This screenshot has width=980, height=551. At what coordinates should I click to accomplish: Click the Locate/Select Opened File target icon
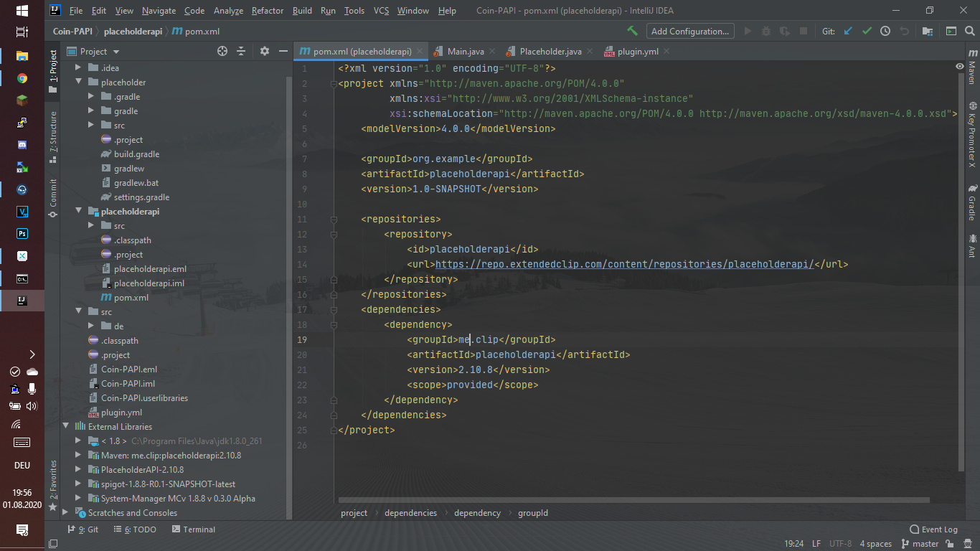click(222, 51)
